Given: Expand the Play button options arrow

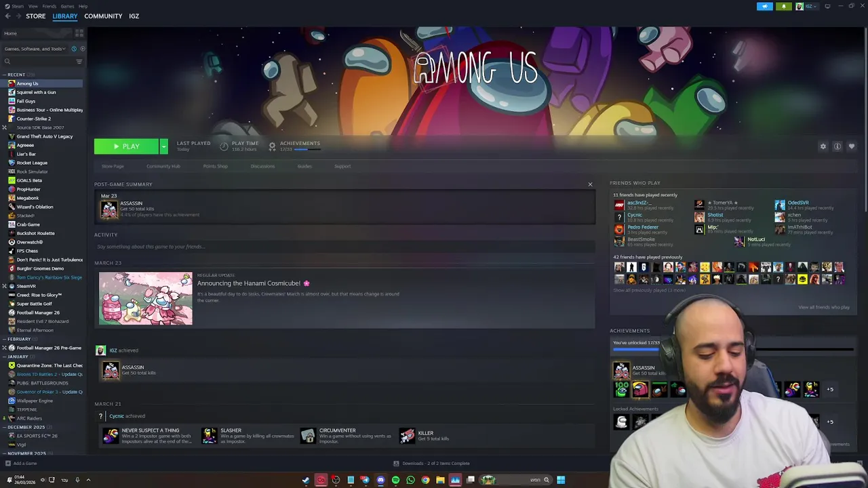Looking at the screenshot, I should click(x=163, y=146).
